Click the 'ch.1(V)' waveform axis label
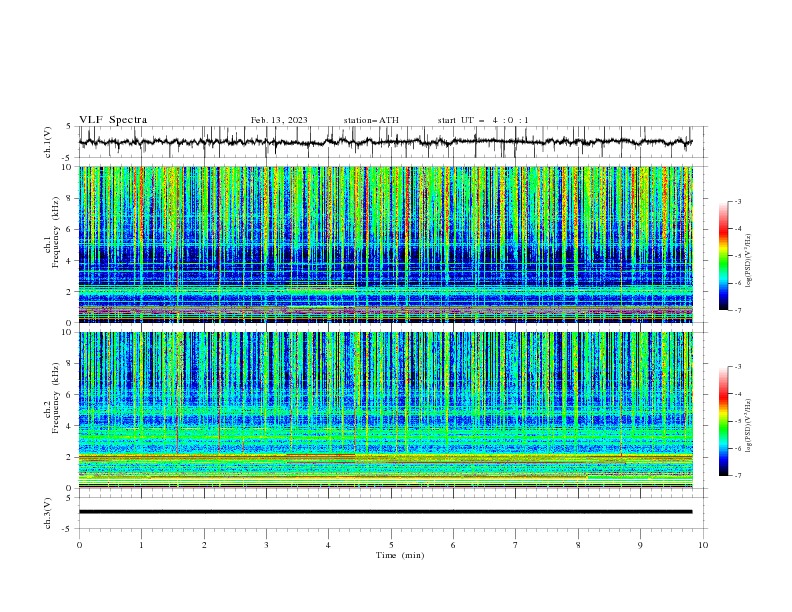The width and height of the screenshot is (792, 612). coord(48,142)
